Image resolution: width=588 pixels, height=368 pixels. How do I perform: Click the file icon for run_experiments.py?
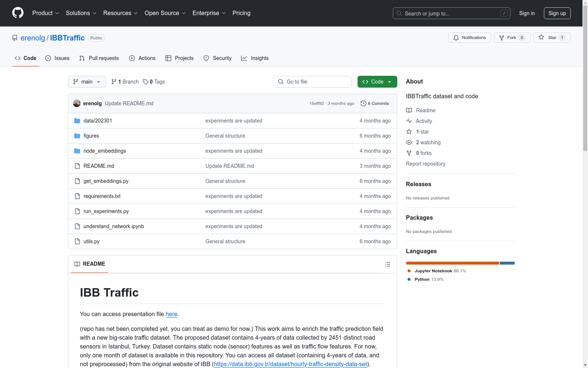click(77, 211)
